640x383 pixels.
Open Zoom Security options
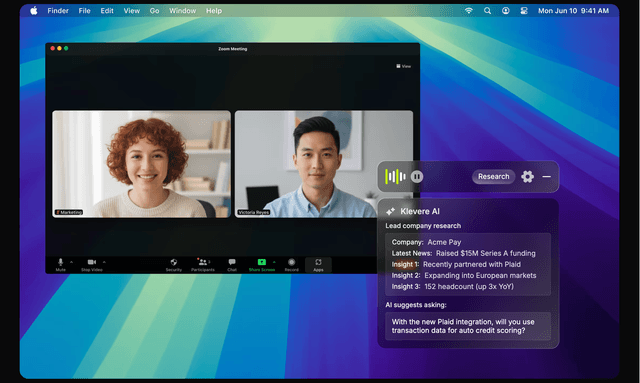pyautogui.click(x=173, y=265)
